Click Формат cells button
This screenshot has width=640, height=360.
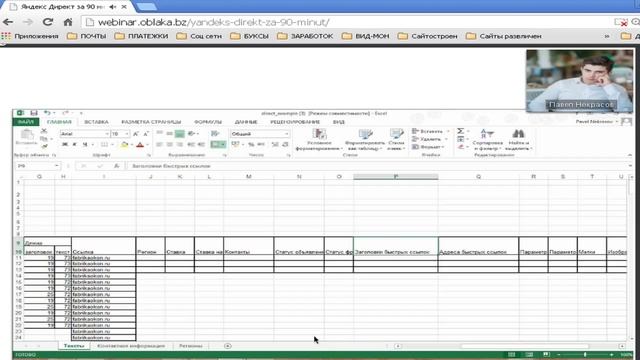point(428,147)
